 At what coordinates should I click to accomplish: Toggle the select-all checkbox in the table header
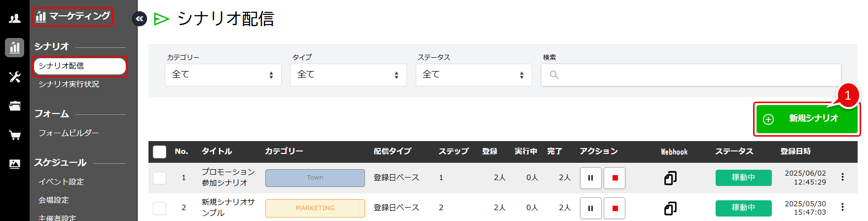pos(160,152)
